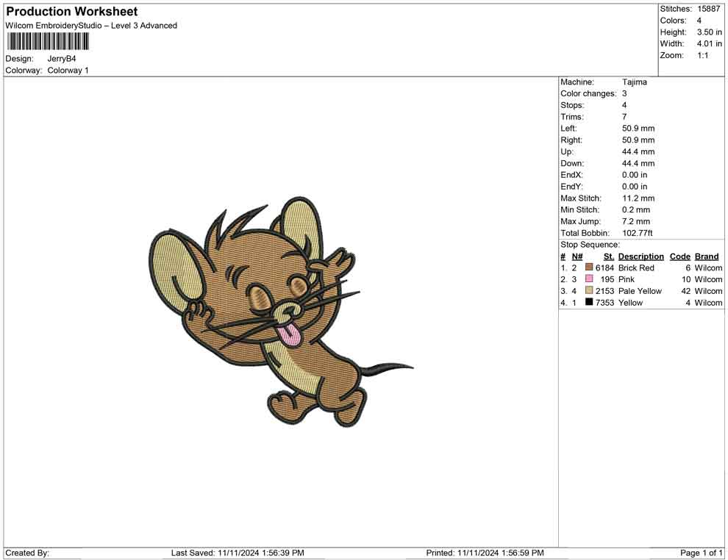
Task: Click the Max Jump value '7.2 mm'
Action: coord(636,221)
